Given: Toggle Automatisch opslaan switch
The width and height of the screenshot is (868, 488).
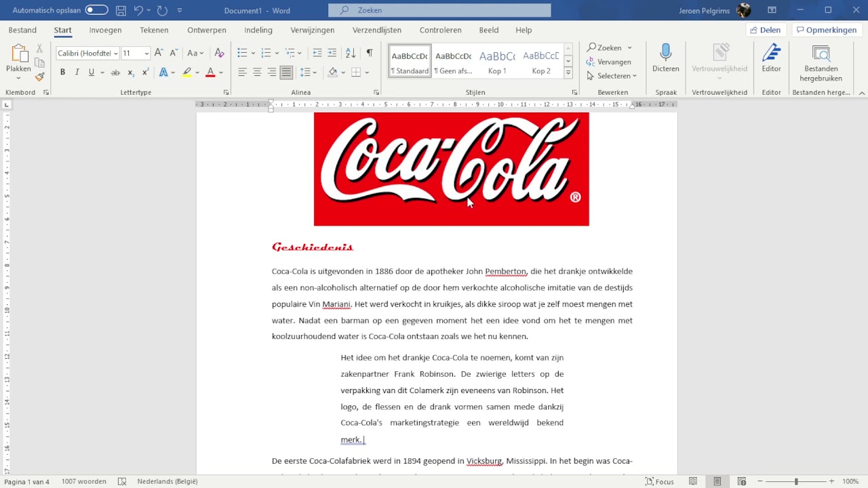Looking at the screenshot, I should click(96, 10).
